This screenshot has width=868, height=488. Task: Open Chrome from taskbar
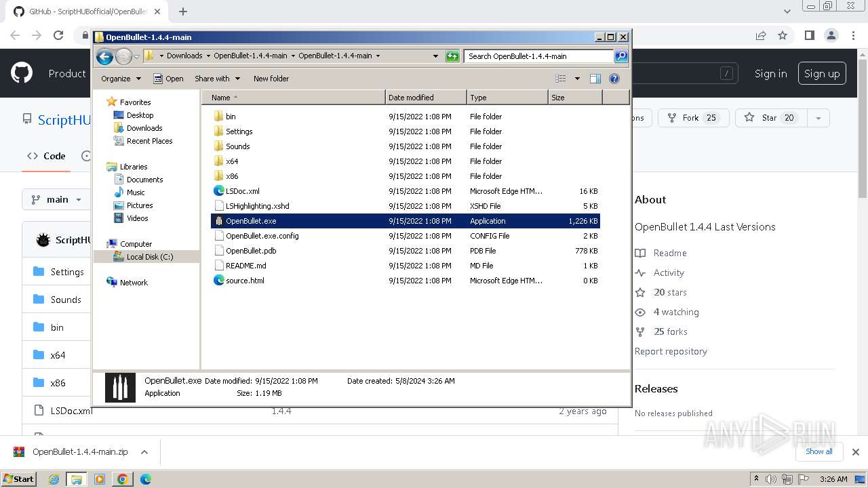tap(123, 479)
